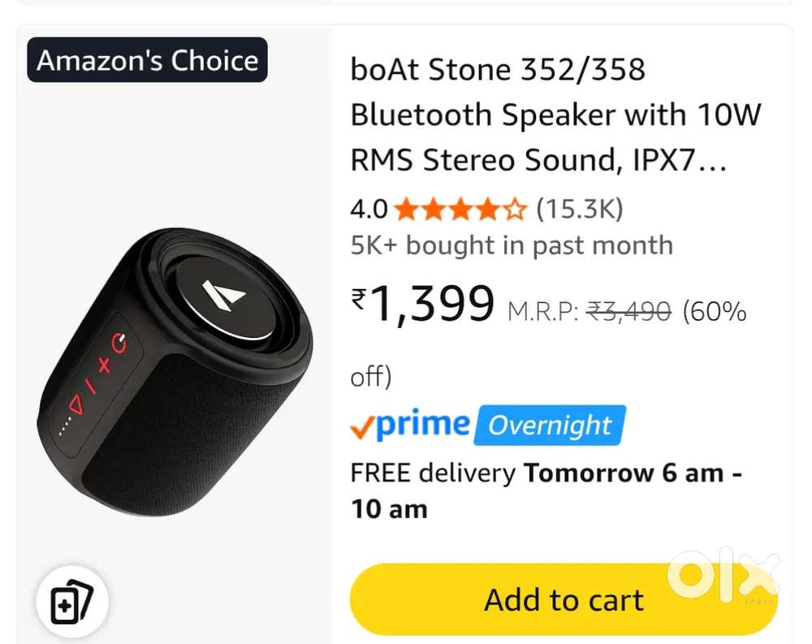
Task: Click the ₹1,399 price
Action: tap(423, 305)
